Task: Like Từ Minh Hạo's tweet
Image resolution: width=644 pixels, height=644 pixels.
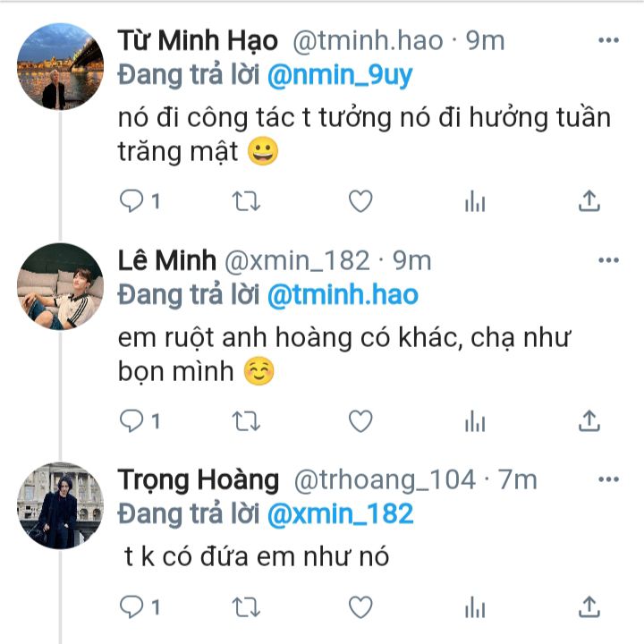Action: [360, 202]
